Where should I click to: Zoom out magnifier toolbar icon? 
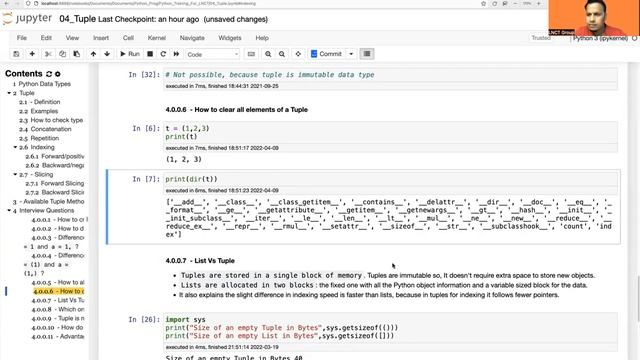coord(282,54)
